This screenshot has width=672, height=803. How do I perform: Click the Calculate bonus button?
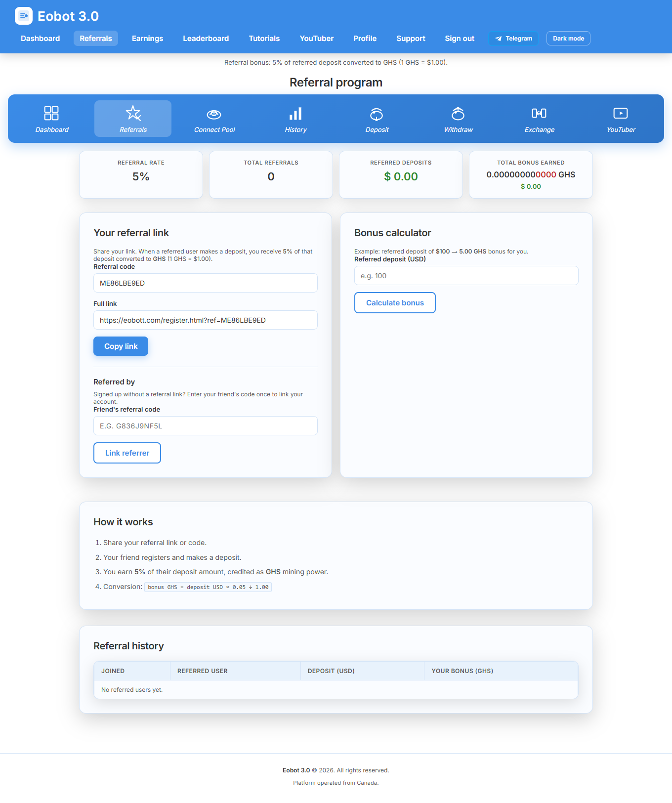tap(395, 303)
